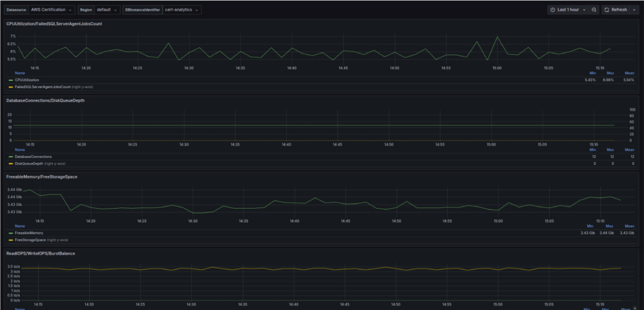The width and height of the screenshot is (644, 310).
Task: Click the FreeableMemory/FreeStorageSpace panel title
Action: coord(42,177)
